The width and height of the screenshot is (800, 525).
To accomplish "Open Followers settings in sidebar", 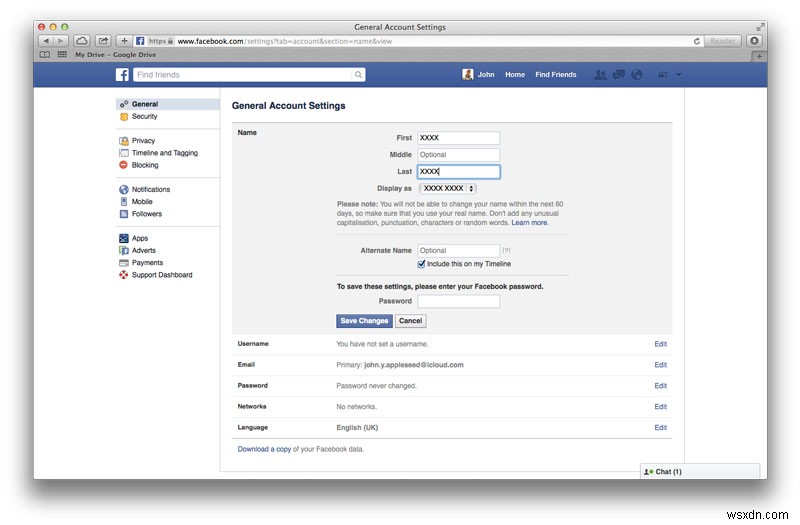I will pos(146,214).
